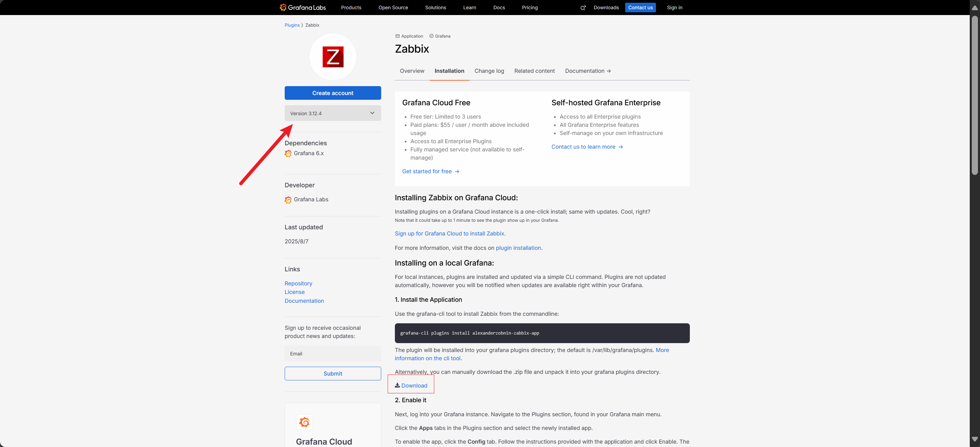Click the Repository link
980x447 pixels.
[x=298, y=284]
